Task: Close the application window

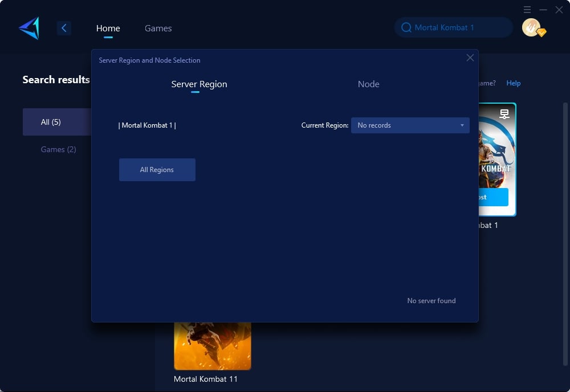Action: click(559, 10)
